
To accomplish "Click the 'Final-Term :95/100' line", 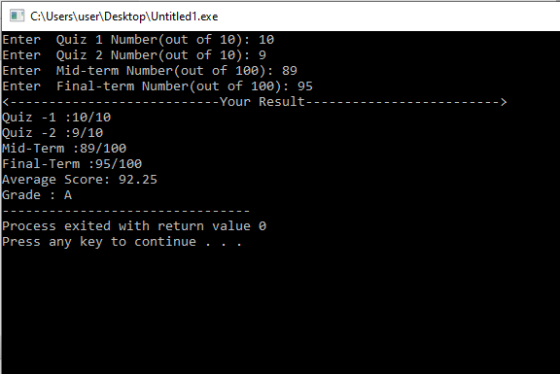I will point(72,164).
